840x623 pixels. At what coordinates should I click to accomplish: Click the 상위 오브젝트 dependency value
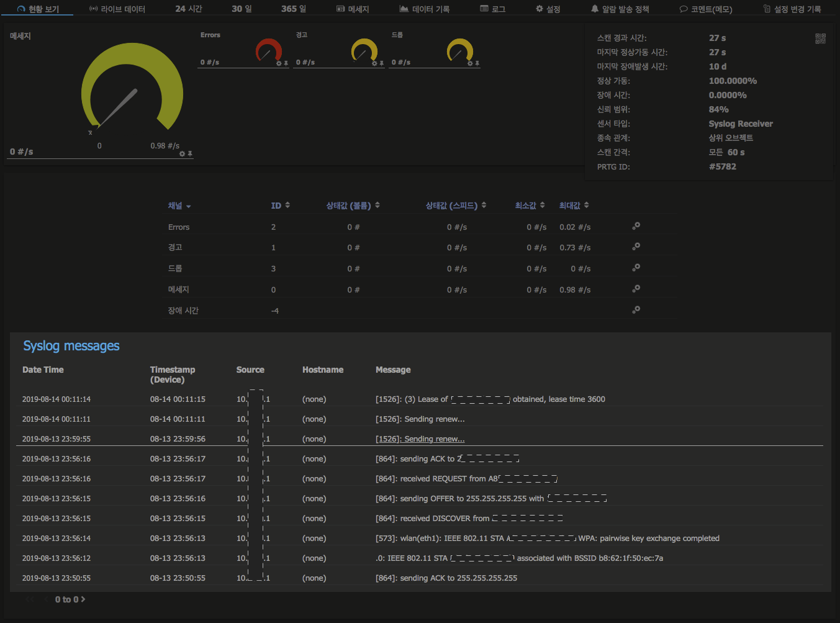pos(731,138)
